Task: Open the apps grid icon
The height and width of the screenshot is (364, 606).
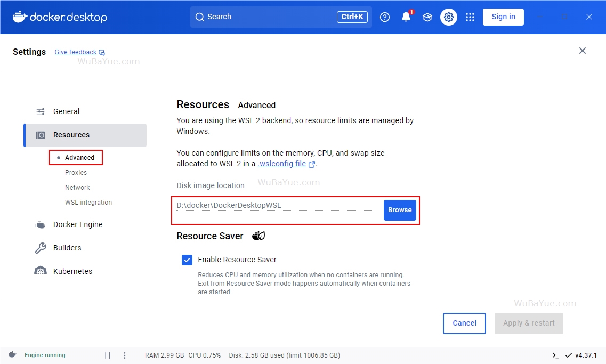Action: (470, 17)
